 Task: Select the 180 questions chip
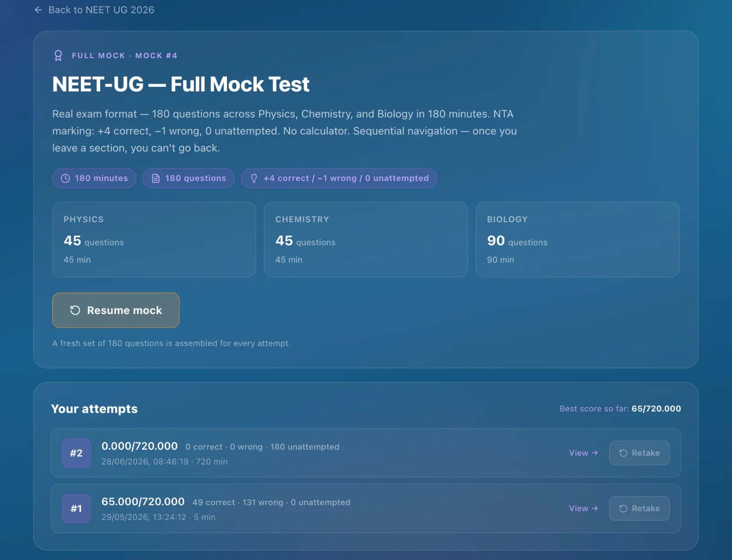coord(188,178)
